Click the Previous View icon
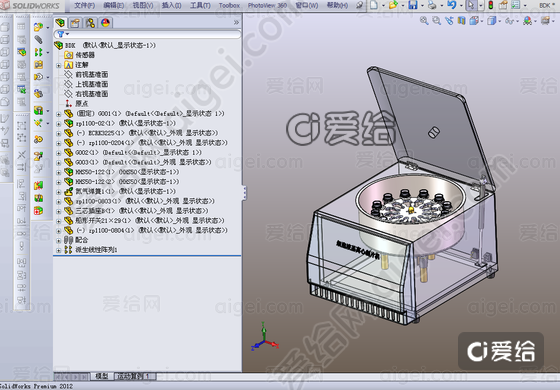 tap(449, 21)
